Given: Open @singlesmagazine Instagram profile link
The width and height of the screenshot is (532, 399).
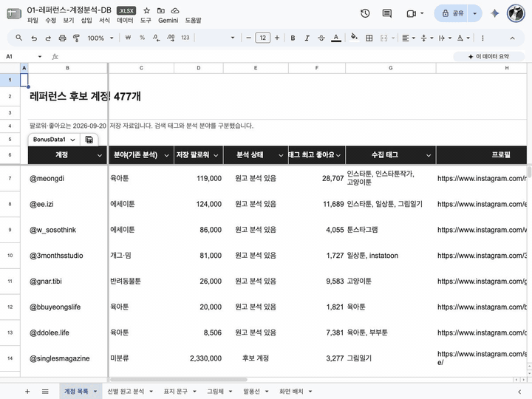Looking at the screenshot, I should pyautogui.click(x=482, y=358).
